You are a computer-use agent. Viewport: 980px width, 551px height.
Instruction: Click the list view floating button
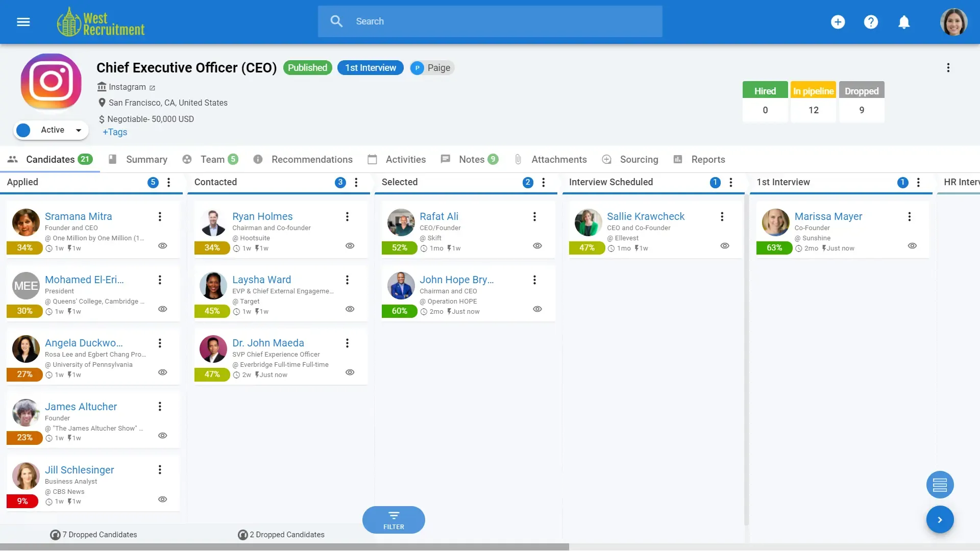point(940,485)
